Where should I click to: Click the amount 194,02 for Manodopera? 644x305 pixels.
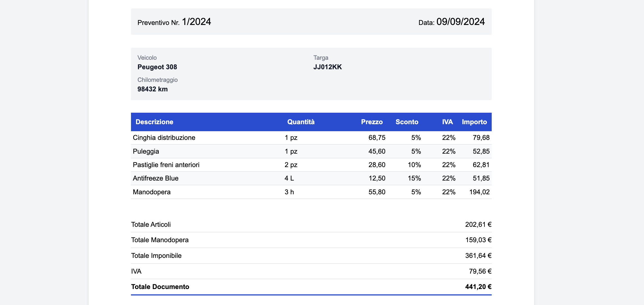click(479, 192)
